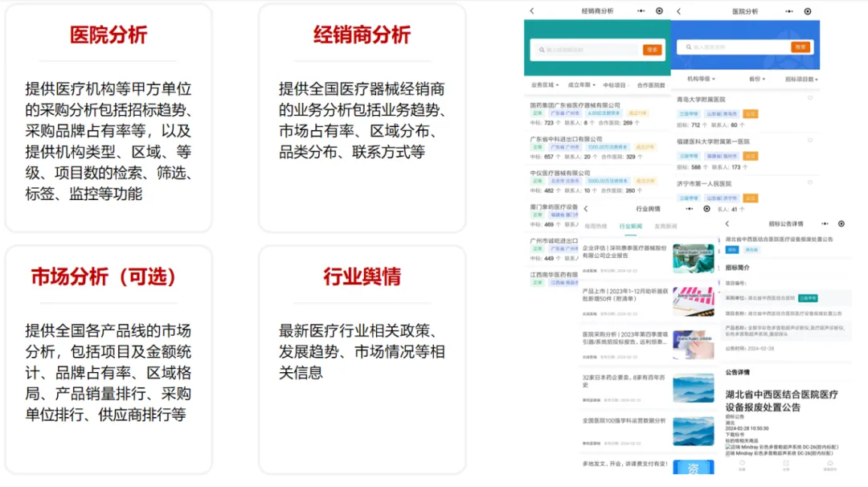Toggle the heart on 福建医科大学附属第一医院
The width and height of the screenshot is (868, 487).
click(811, 140)
